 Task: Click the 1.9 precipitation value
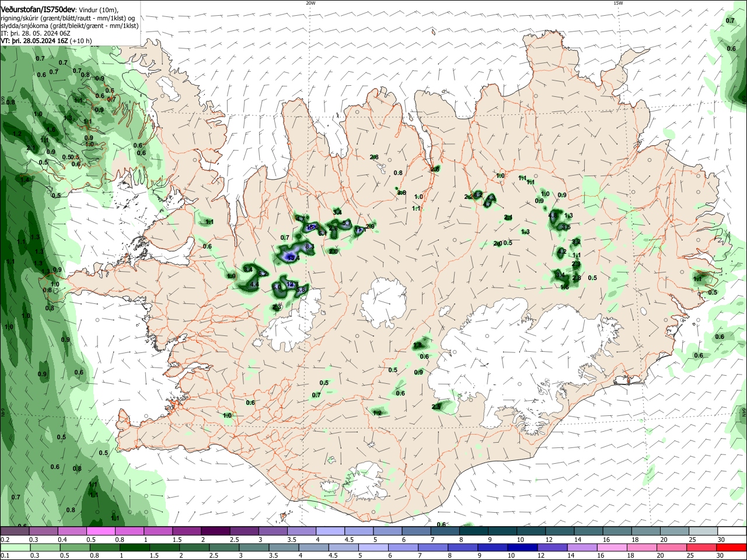pyautogui.click(x=231, y=276)
